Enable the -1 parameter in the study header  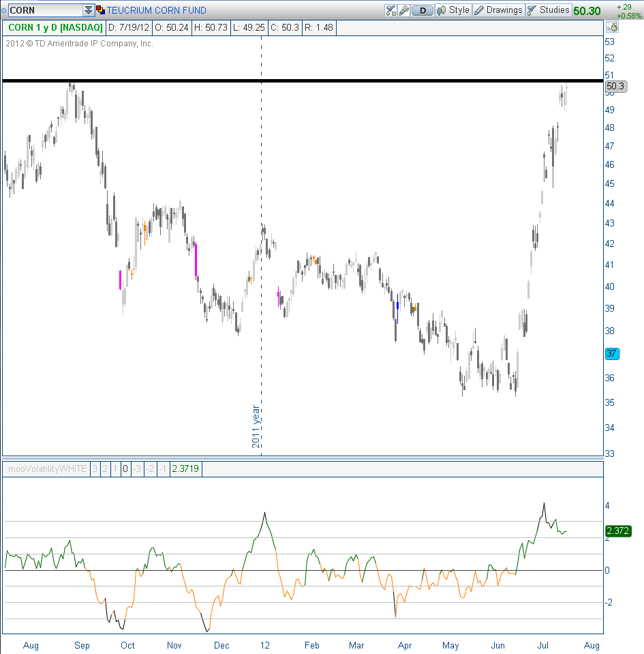[163, 469]
